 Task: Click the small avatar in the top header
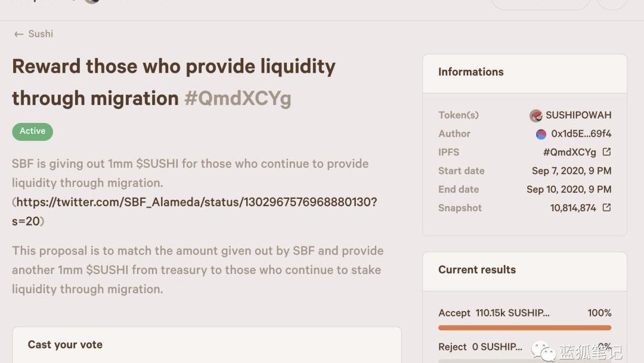(x=92, y=2)
